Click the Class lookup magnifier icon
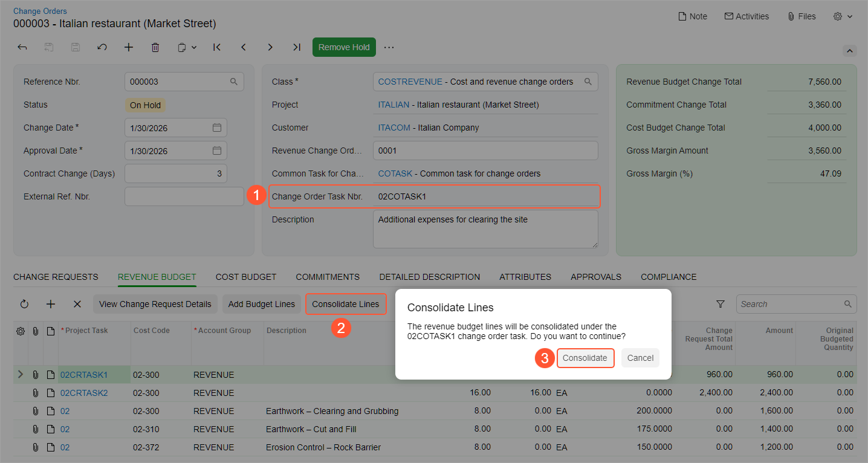This screenshot has width=868, height=463. [588, 82]
